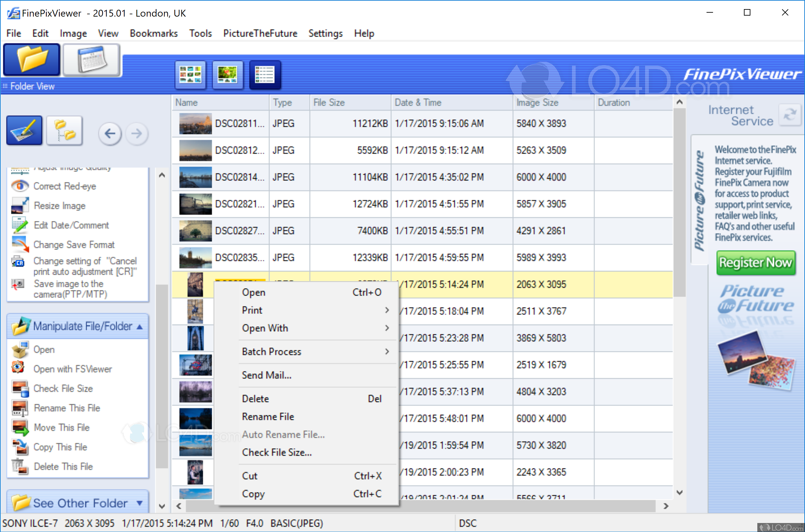This screenshot has height=532, width=805.
Task: Click the back navigation arrow
Action: [110, 134]
